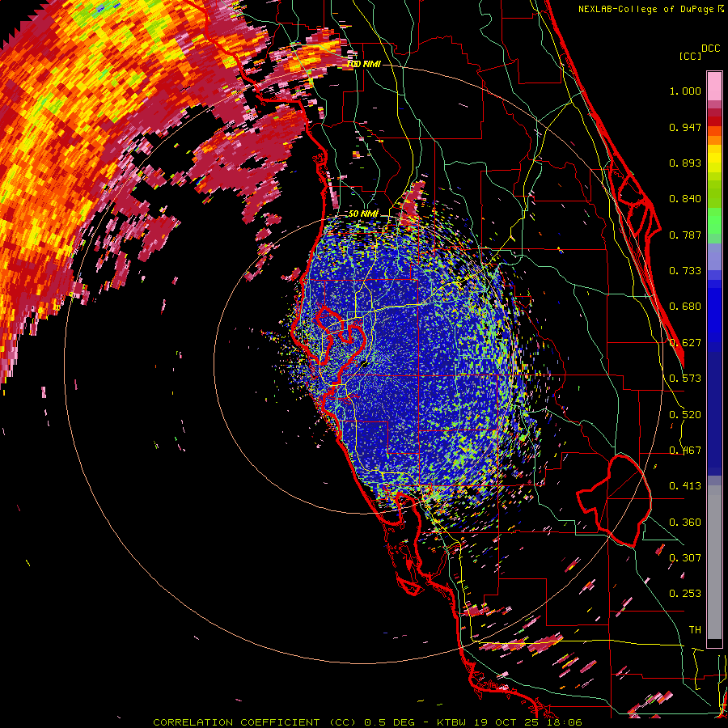Click the Correlation Coefficient caption at bottom
The height and width of the screenshot is (728, 728).
point(367,722)
